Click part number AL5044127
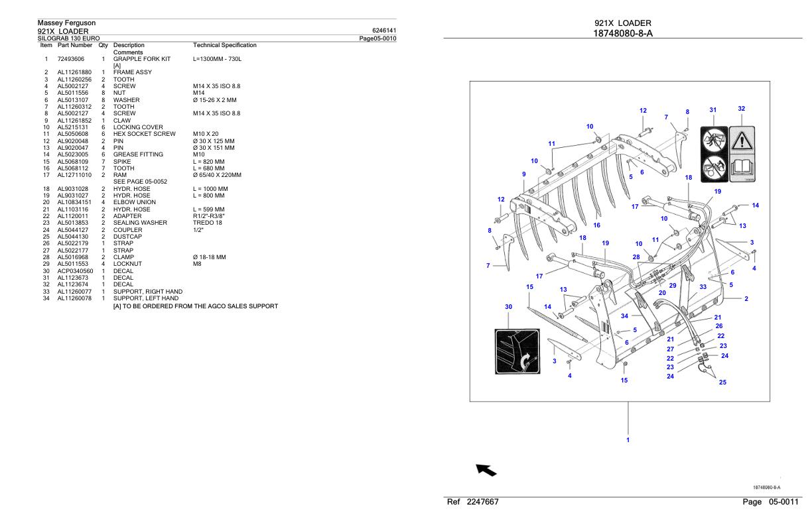Image resolution: width=812 pixels, height=525 pixels. [x=72, y=230]
